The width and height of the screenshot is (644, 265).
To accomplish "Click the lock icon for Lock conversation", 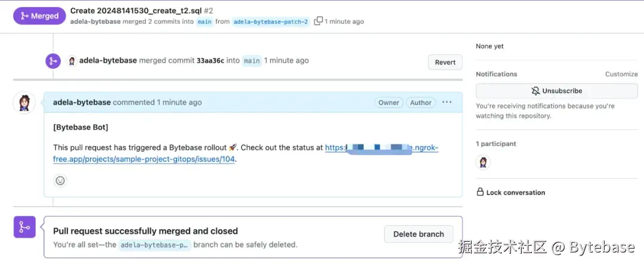I will pyautogui.click(x=480, y=192).
